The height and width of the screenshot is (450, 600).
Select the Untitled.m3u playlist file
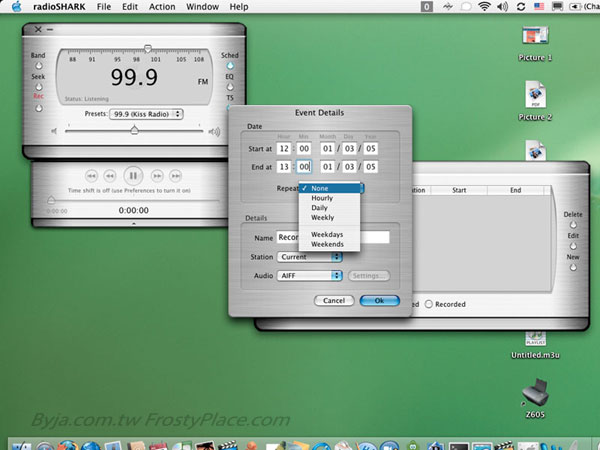pyautogui.click(x=535, y=346)
